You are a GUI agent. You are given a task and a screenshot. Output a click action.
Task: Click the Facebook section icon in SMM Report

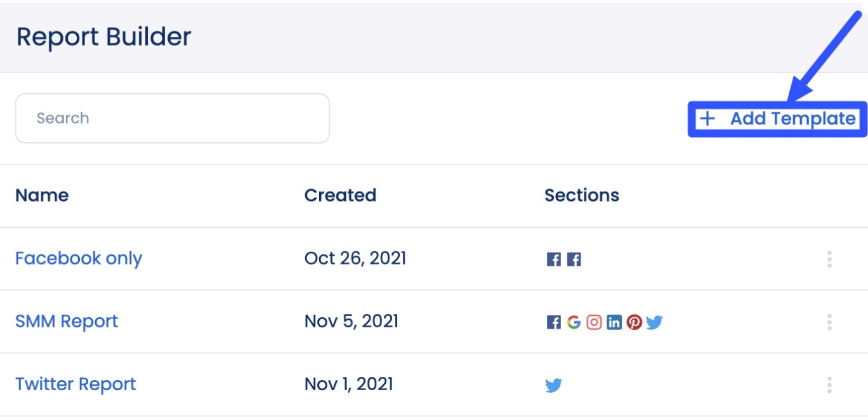[555, 322]
